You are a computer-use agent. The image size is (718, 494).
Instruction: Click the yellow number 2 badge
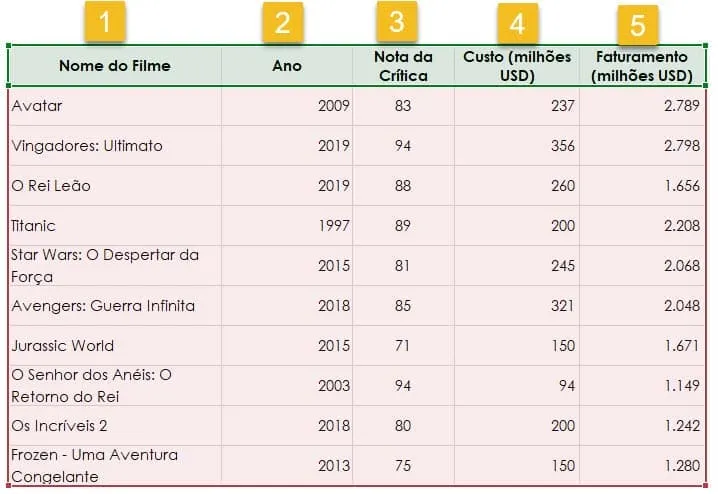(x=283, y=22)
